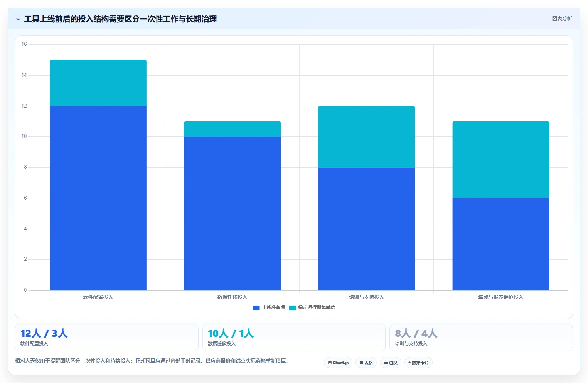The width and height of the screenshot is (588, 383).
Task: Select the Chart.js tag chip
Action: [x=338, y=363]
